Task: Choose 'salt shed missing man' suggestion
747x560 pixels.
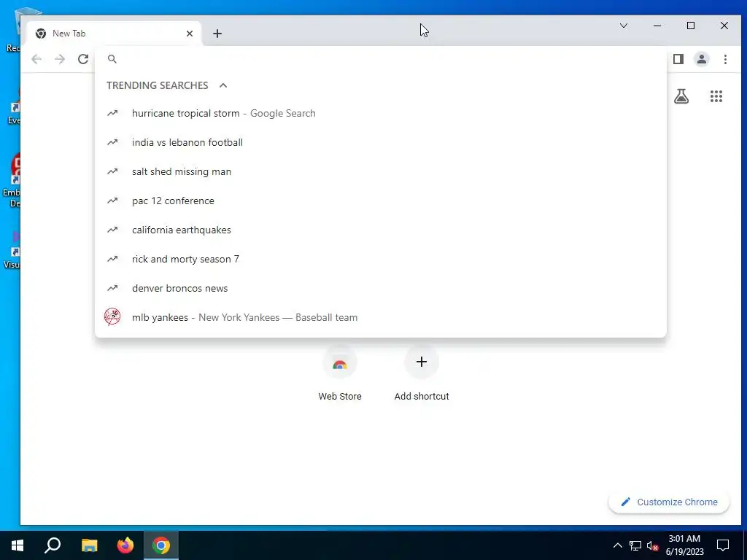Action: 381,171
